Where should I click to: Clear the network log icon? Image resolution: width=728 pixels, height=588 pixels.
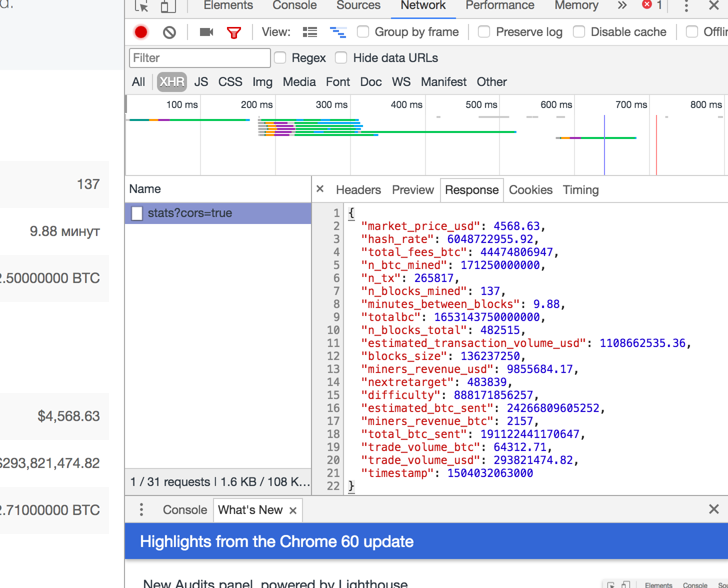click(169, 32)
